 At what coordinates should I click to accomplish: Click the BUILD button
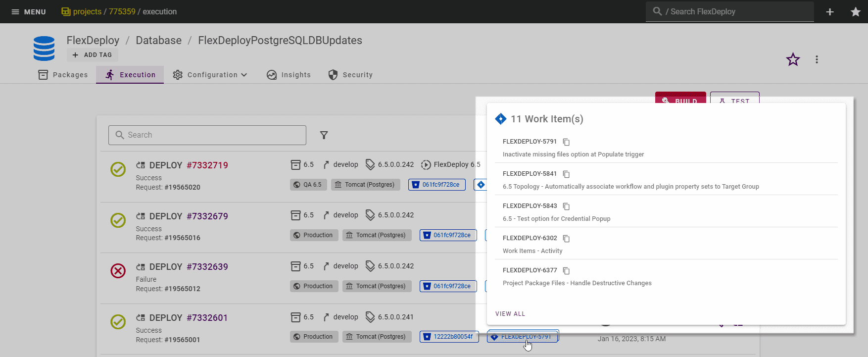680,98
